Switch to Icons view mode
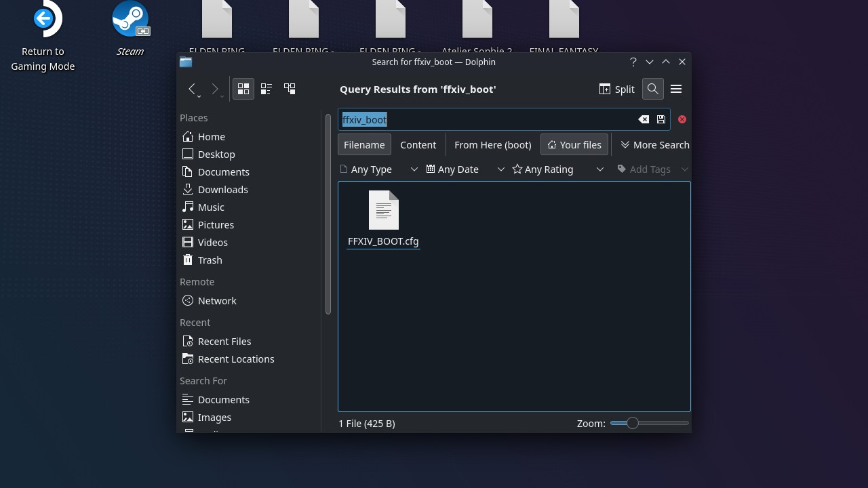 [243, 89]
